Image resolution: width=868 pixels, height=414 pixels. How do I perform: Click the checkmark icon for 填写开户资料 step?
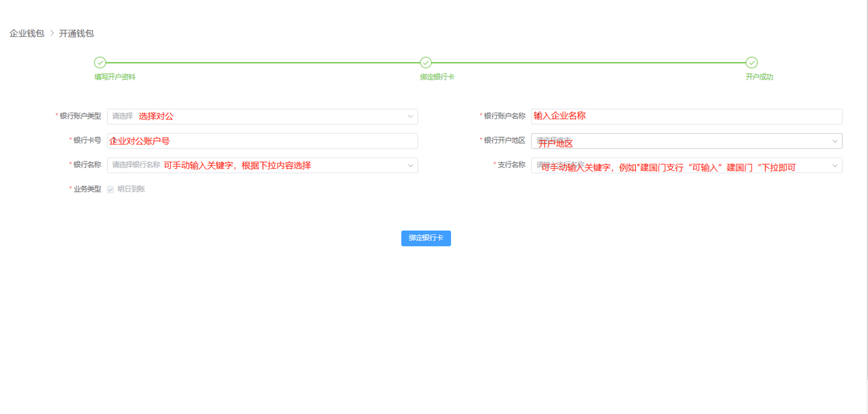[100, 62]
